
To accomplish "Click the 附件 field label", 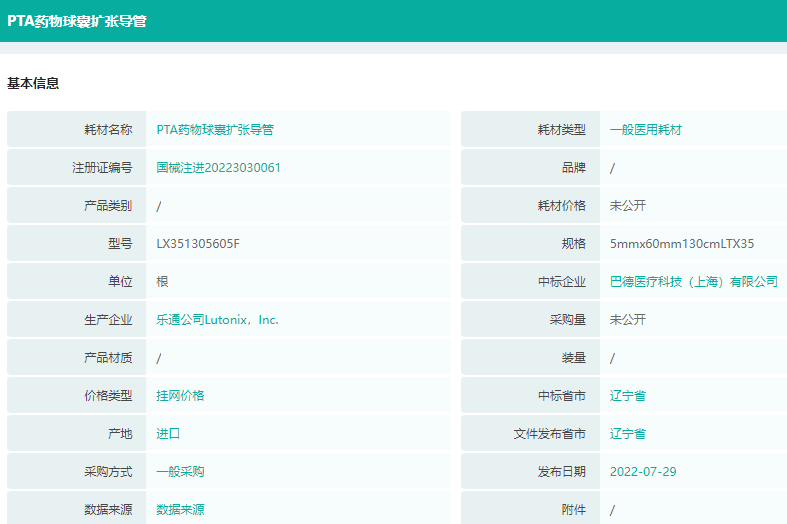I will [x=573, y=510].
